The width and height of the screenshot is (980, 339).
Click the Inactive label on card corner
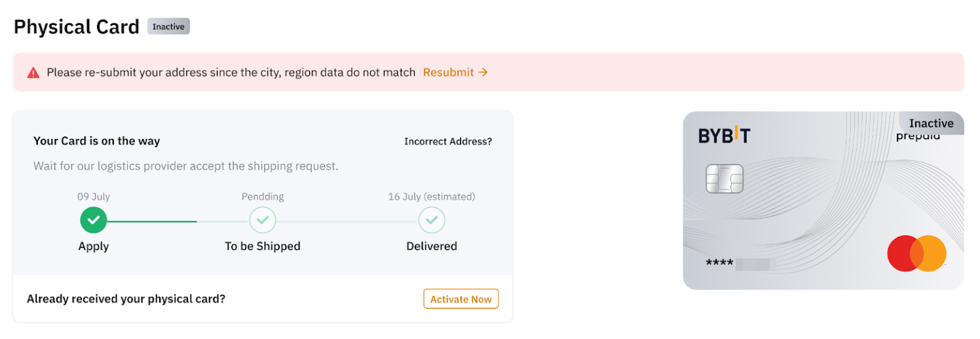[931, 123]
